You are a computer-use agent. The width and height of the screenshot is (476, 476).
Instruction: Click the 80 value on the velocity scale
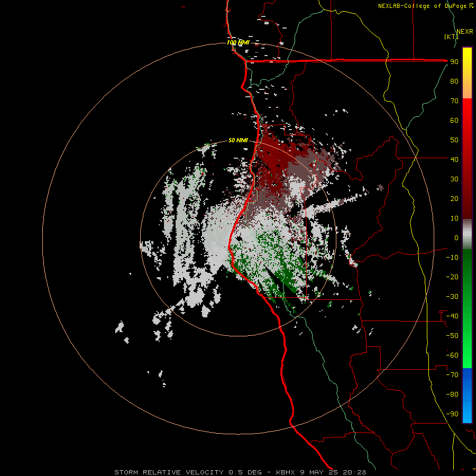(x=454, y=81)
